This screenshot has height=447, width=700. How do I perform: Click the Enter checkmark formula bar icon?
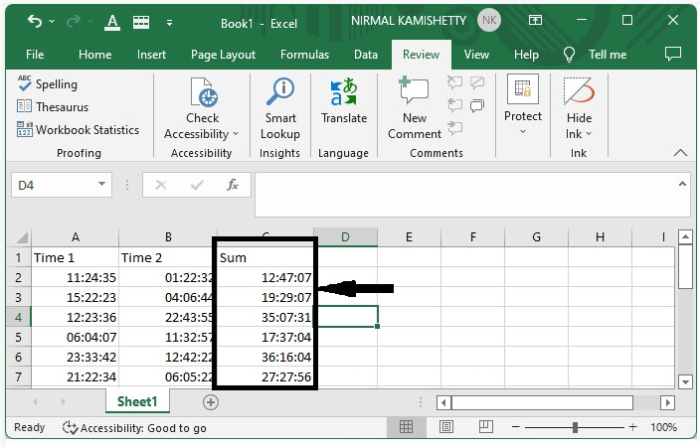197,184
